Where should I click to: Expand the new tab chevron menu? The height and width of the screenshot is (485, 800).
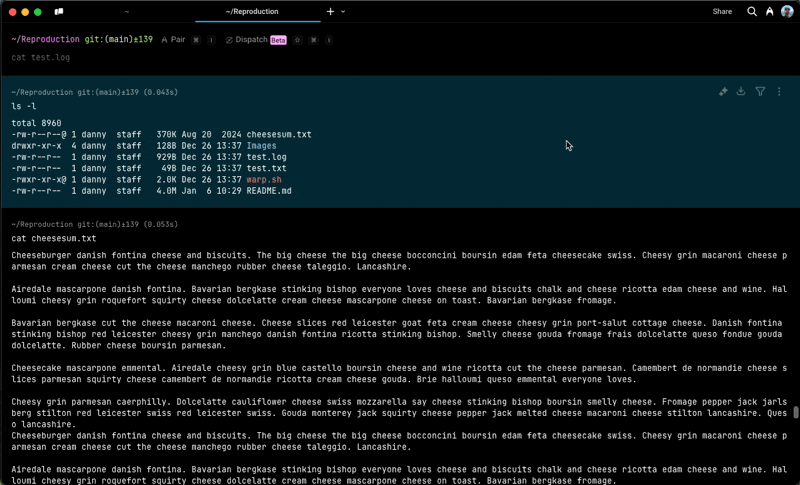[x=343, y=12]
